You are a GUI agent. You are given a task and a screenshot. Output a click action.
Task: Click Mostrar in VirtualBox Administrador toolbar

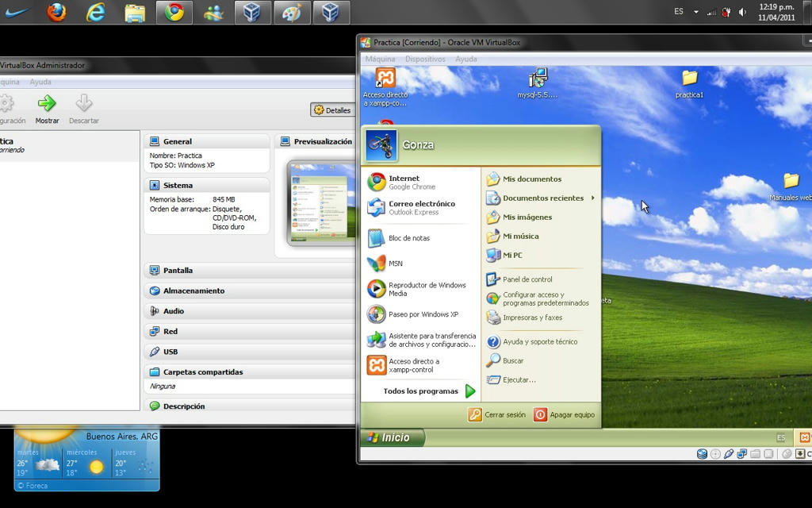click(47, 110)
